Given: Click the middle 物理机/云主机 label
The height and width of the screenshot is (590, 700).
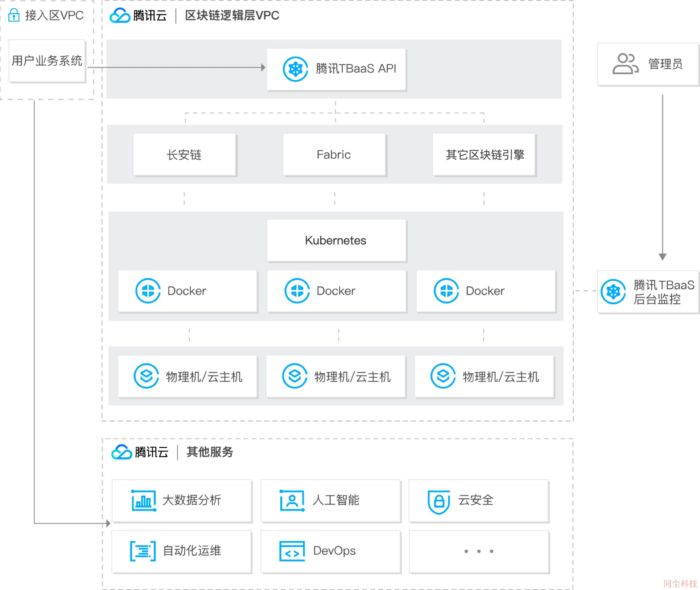Looking at the screenshot, I should point(352,377).
